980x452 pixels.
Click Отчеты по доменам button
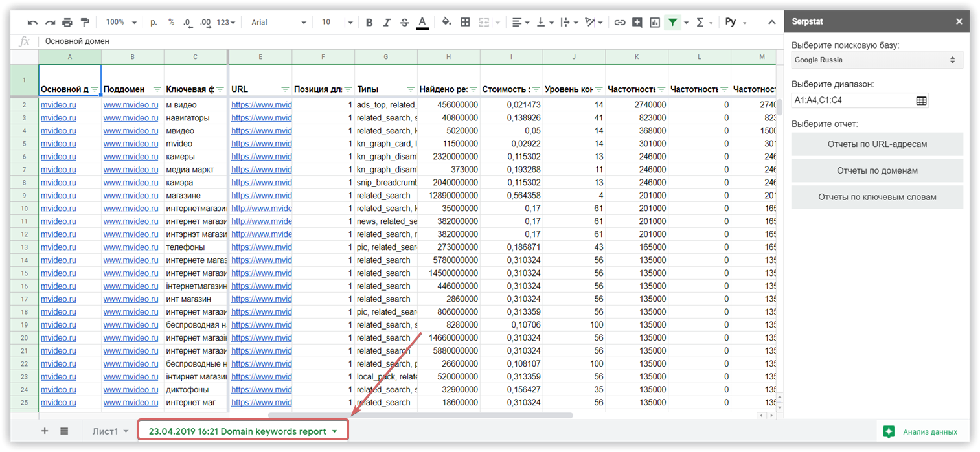point(877,170)
